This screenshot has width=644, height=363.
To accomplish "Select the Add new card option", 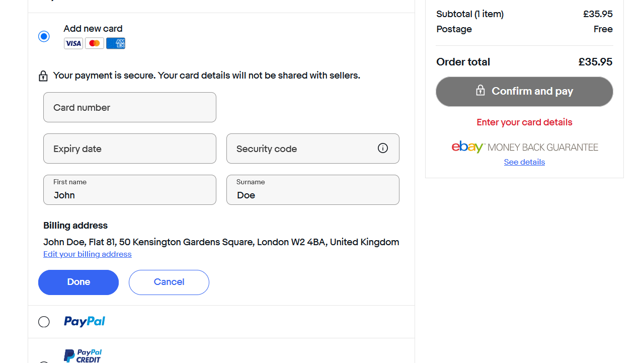I will click(x=44, y=36).
